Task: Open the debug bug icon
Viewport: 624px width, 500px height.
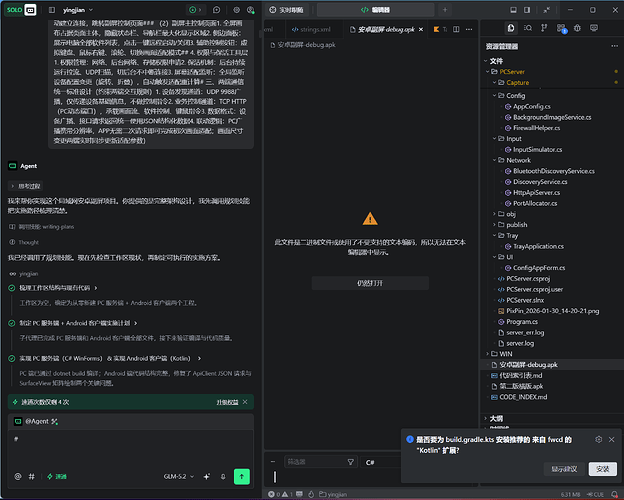Action: [577, 28]
